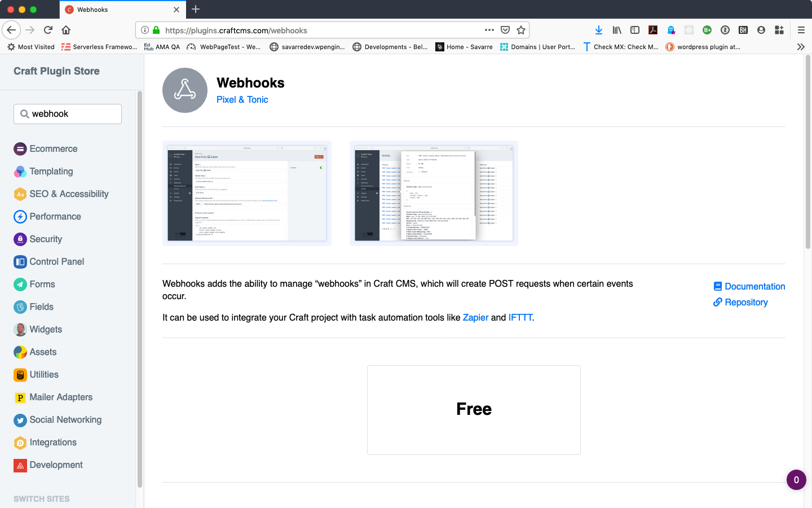Image resolution: width=812 pixels, height=508 pixels.
Task: Close the Webhooks tab
Action: tap(176, 10)
